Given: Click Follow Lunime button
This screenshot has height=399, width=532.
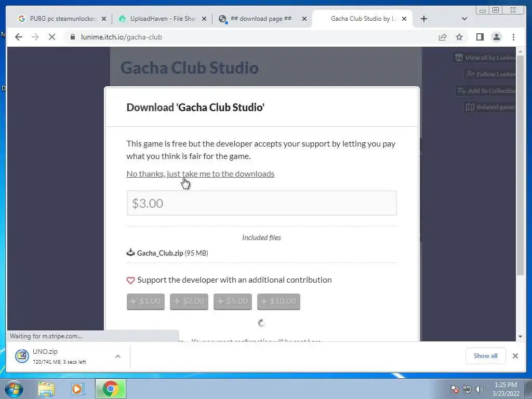Looking at the screenshot, I should tap(490, 74).
